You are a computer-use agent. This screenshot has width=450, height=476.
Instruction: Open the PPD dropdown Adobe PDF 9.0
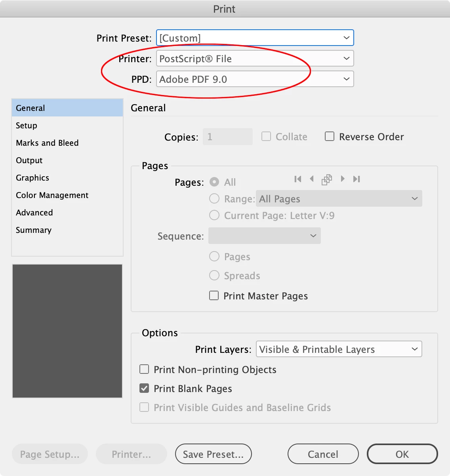[x=255, y=79]
